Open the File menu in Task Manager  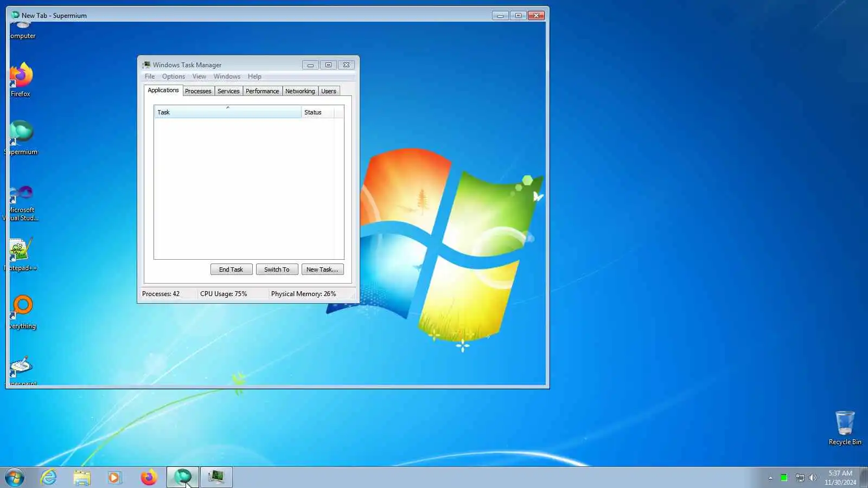pos(150,76)
